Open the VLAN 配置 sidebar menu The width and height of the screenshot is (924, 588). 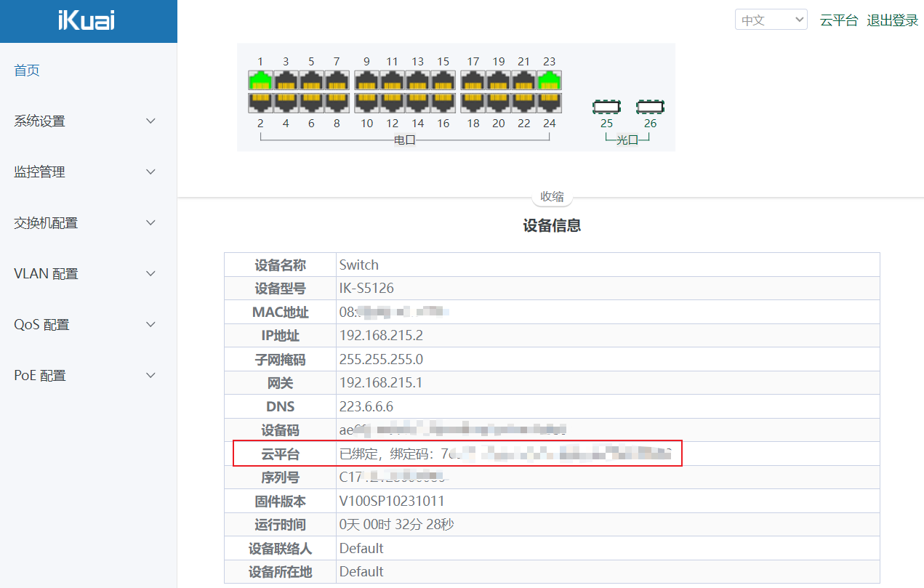pyautogui.click(x=88, y=273)
